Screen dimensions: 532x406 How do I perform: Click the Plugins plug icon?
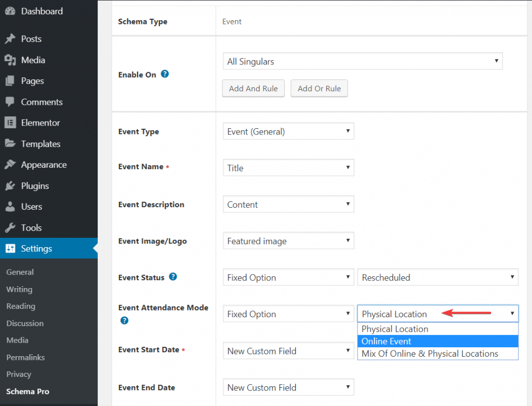[10, 186]
